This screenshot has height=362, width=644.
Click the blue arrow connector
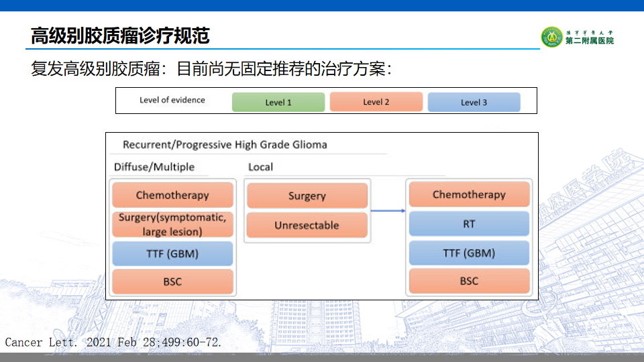[388, 210]
